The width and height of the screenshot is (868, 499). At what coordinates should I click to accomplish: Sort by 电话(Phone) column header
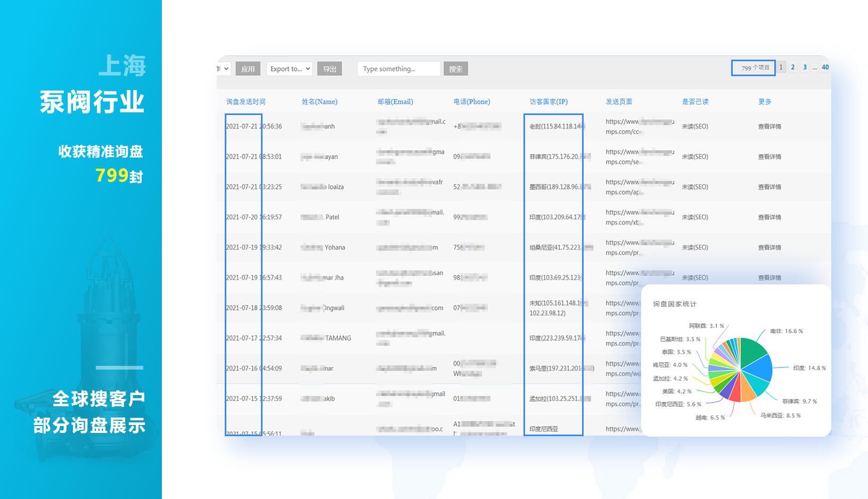click(472, 102)
